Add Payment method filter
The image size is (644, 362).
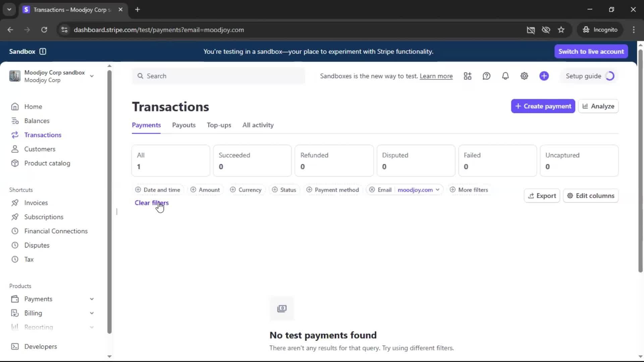(x=332, y=190)
